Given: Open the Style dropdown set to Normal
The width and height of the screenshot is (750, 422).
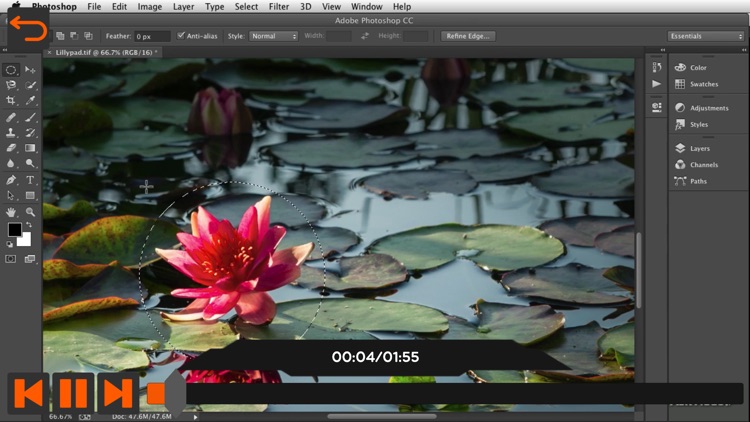Looking at the screenshot, I should [273, 36].
